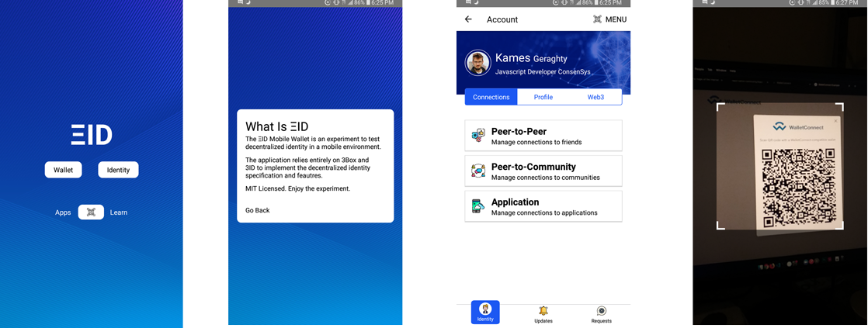Select the Connections tab
868x328 pixels.
(491, 97)
